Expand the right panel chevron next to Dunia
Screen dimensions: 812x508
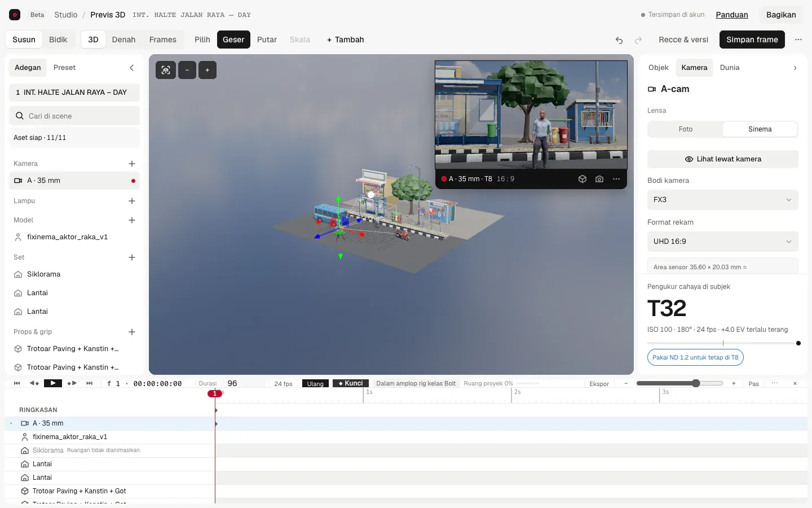(x=795, y=68)
